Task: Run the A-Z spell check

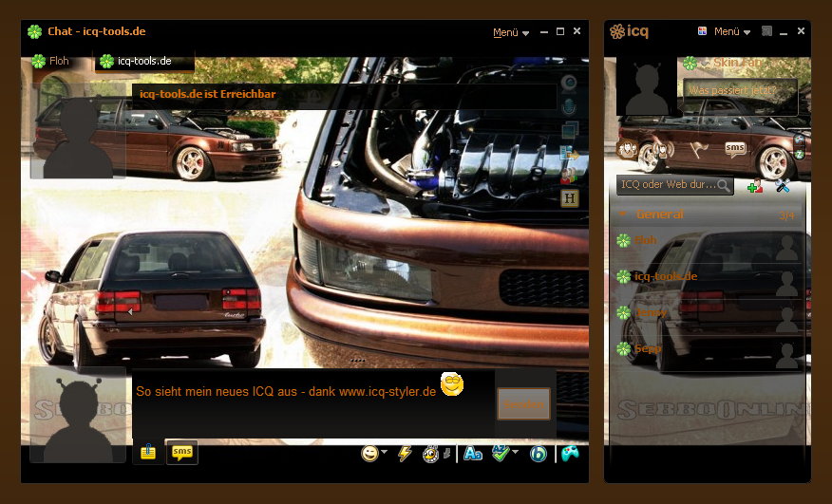Action: [501, 453]
